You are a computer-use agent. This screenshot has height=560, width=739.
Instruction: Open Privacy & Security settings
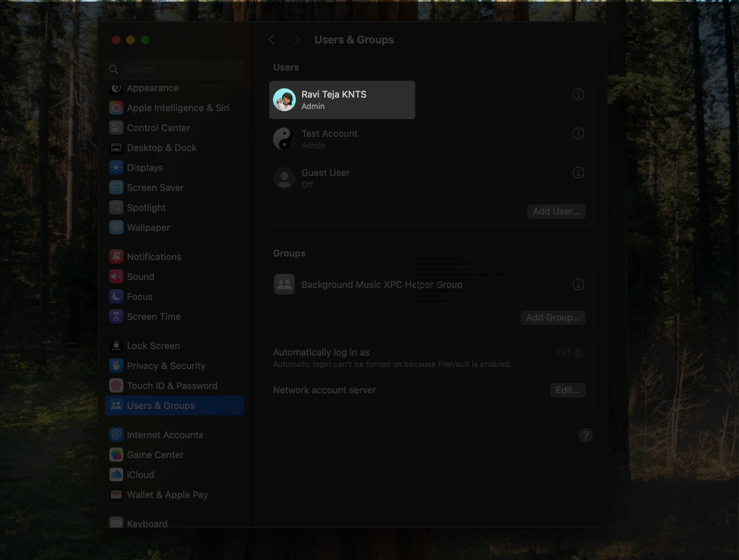(165, 366)
